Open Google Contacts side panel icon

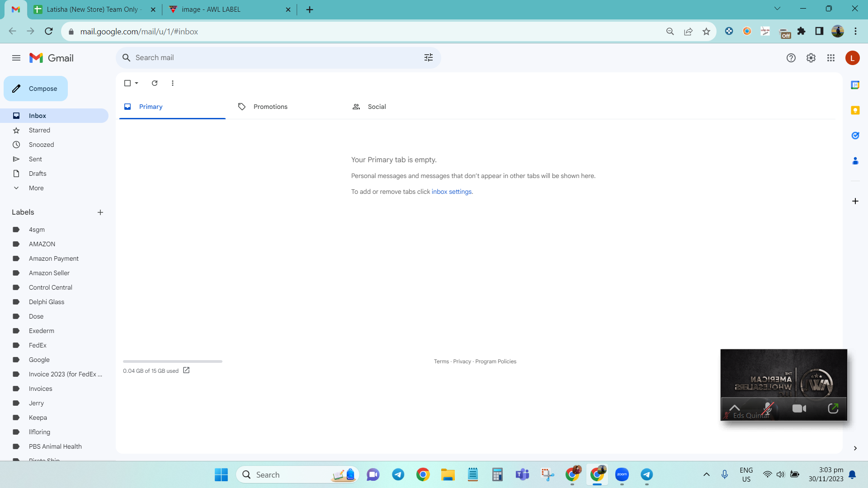(x=855, y=161)
